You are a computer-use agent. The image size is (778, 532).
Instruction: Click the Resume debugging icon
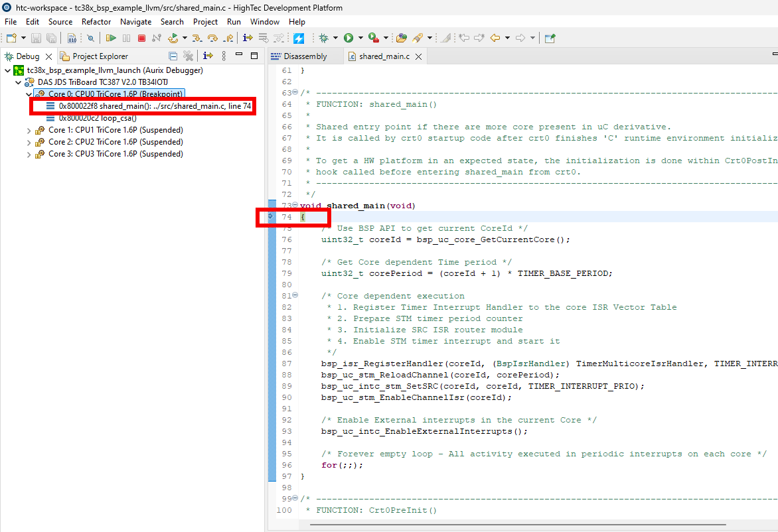point(111,38)
